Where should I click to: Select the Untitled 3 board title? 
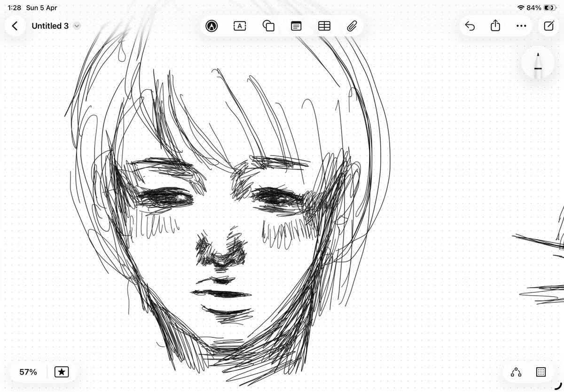pos(50,26)
